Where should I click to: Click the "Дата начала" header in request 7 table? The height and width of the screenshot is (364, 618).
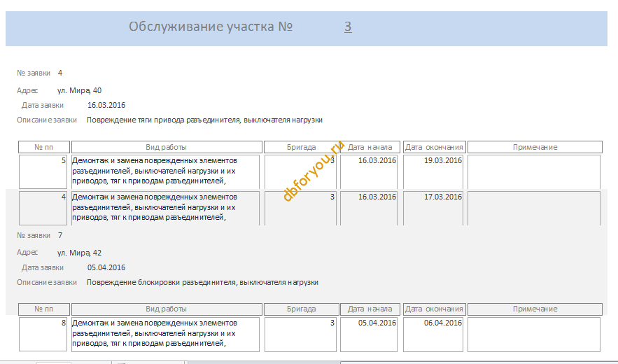coord(370,309)
